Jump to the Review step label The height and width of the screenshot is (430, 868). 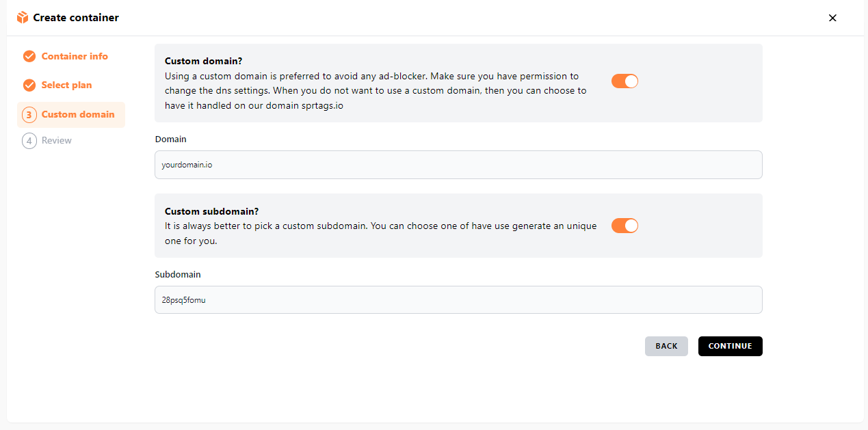pyautogui.click(x=57, y=140)
